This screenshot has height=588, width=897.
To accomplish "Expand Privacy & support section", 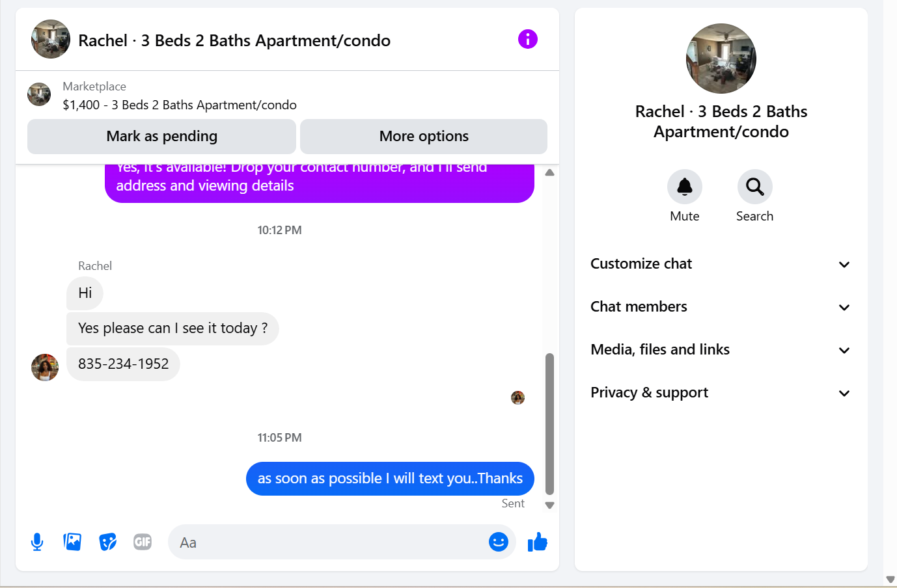I will (721, 393).
